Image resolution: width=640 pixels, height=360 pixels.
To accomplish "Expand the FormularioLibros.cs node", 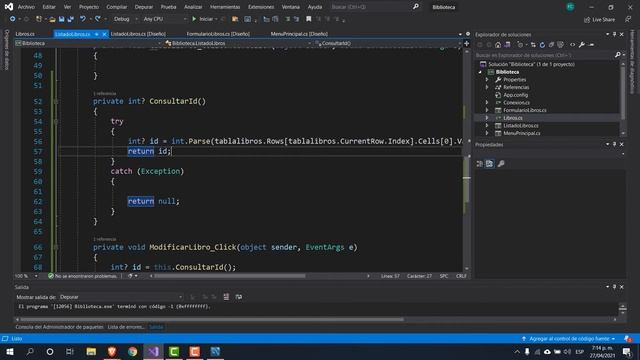I will click(487, 110).
